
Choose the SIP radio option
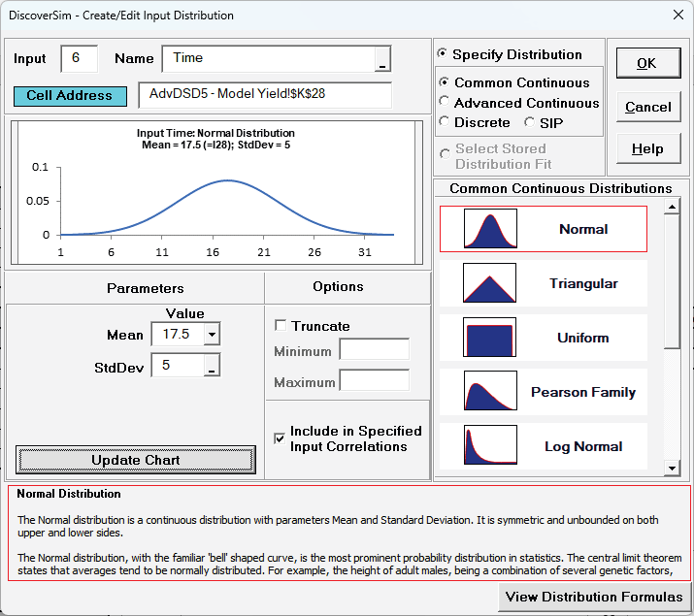530,122
